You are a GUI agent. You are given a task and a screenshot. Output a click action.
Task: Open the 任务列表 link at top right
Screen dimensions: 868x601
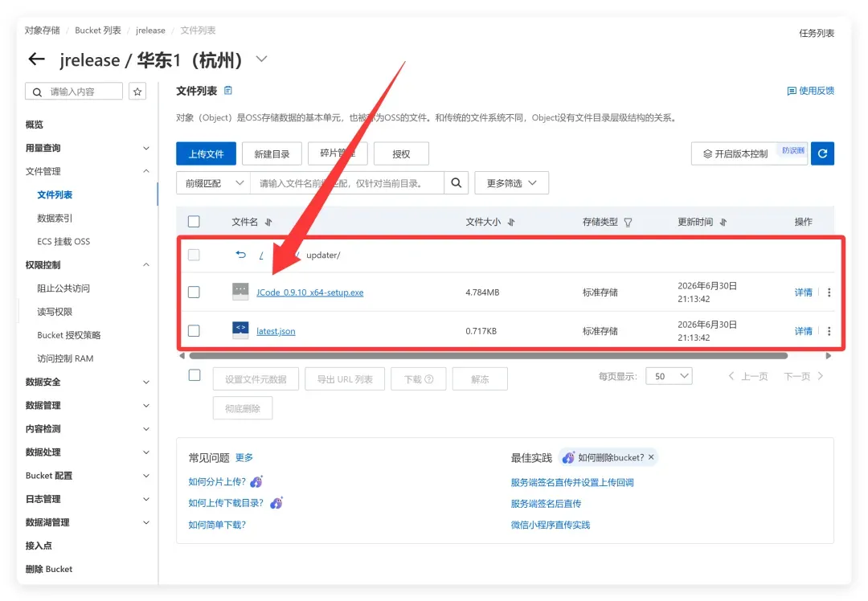tap(817, 33)
